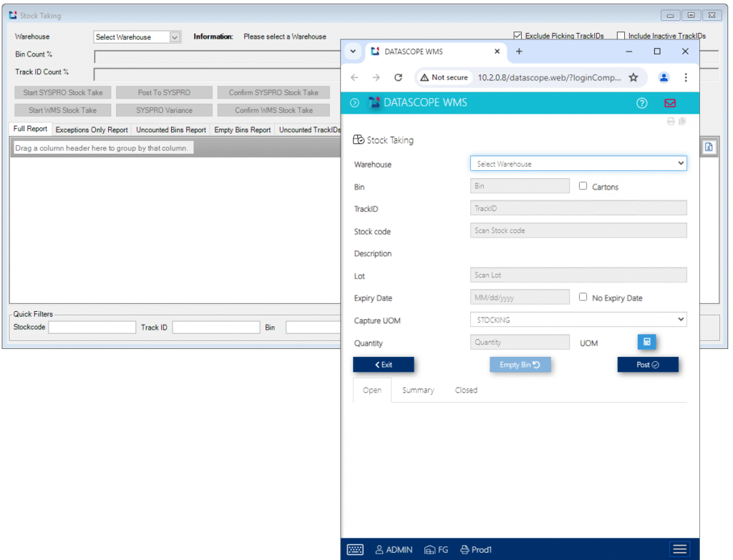Uncheck Exclude Picking TrackIDs

518,36
